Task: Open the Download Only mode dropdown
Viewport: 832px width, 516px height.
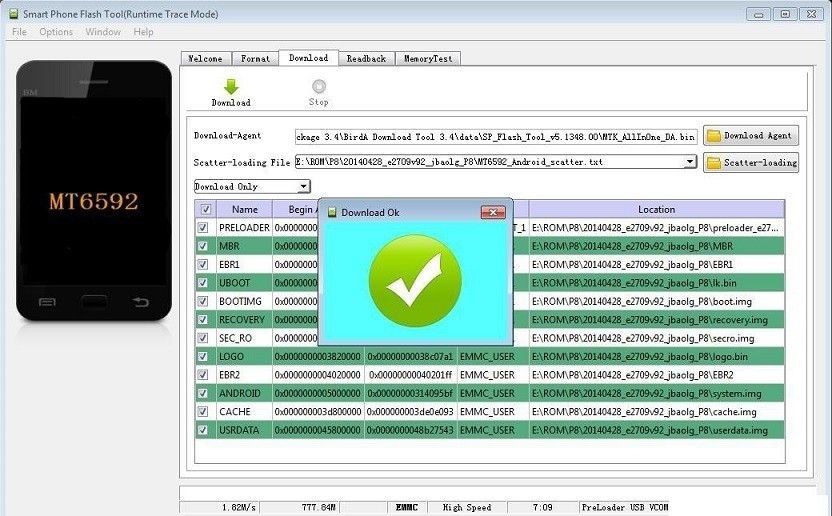Action: tap(303, 187)
